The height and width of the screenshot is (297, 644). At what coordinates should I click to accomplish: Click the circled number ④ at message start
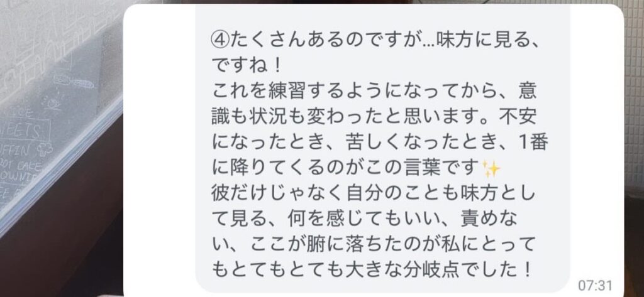click(219, 40)
